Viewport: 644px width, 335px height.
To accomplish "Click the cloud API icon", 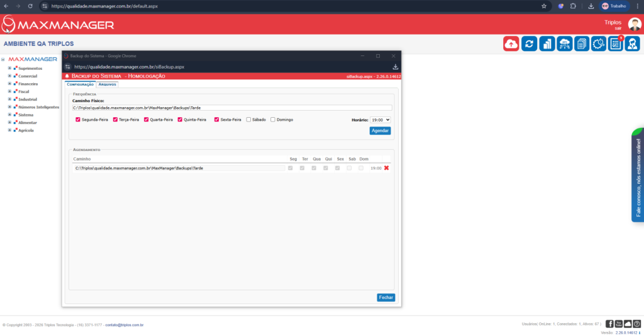I will pos(564,43).
